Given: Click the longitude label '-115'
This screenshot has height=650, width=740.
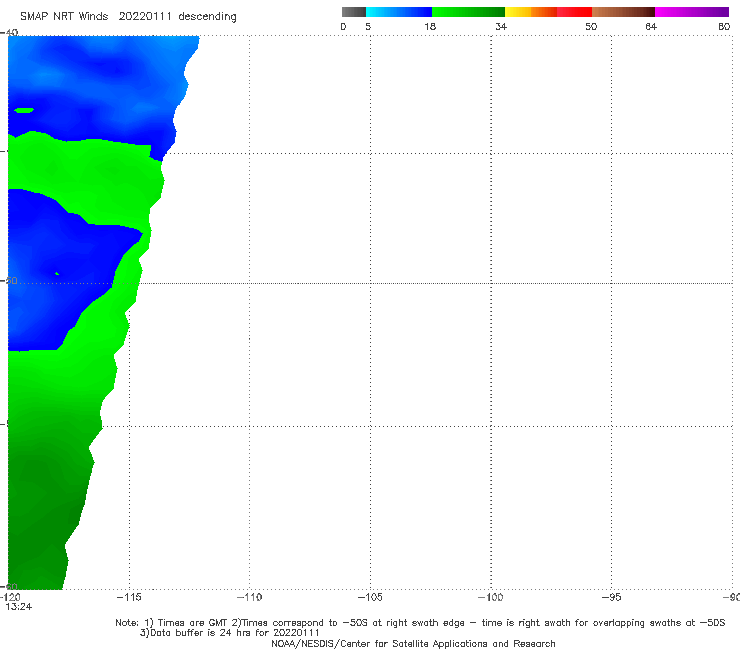Looking at the screenshot, I should click(x=129, y=597).
